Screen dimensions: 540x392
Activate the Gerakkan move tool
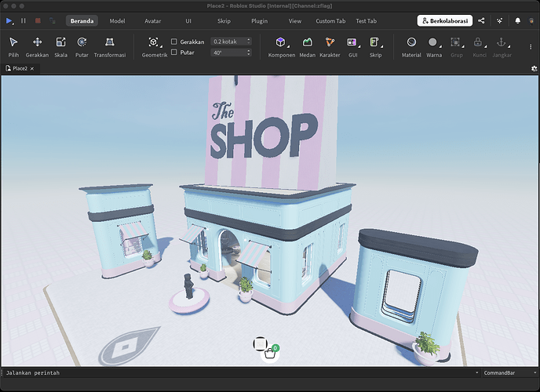pyautogui.click(x=37, y=42)
